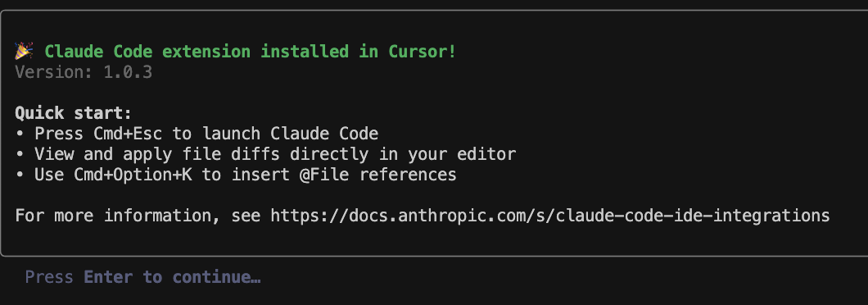Click the party popper emoji icon
Image resolution: width=868 pixels, height=305 pixels.
pos(25,51)
